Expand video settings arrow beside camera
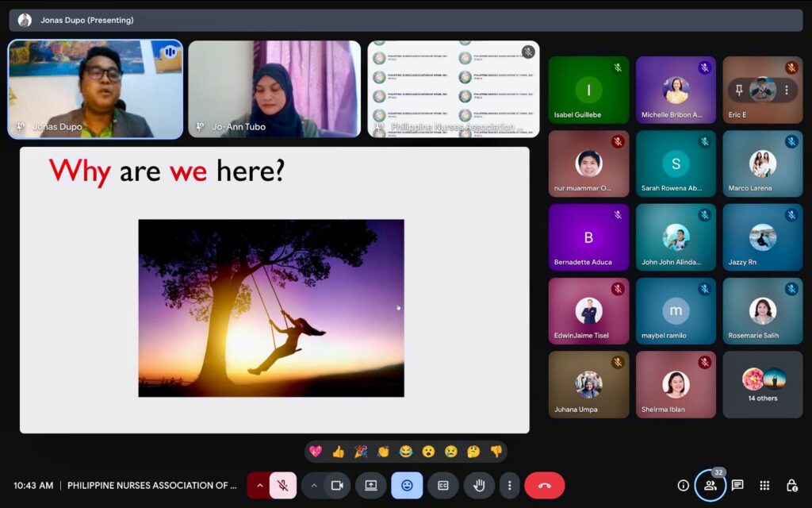Viewport: 812px width, 508px height. 314,485
